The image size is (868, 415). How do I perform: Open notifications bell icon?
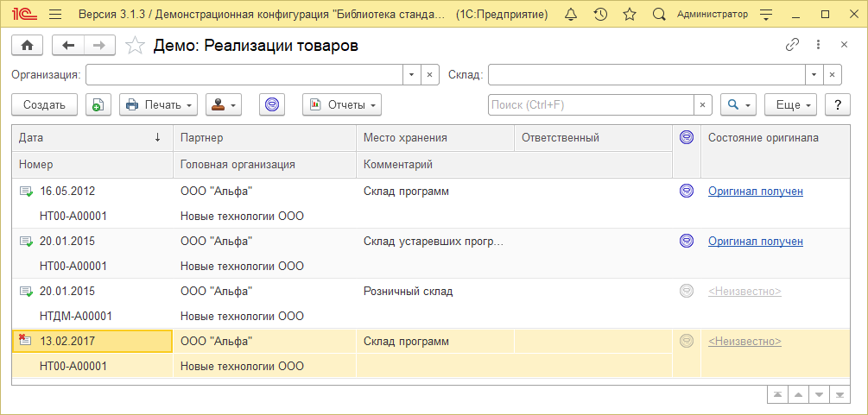[x=571, y=15]
